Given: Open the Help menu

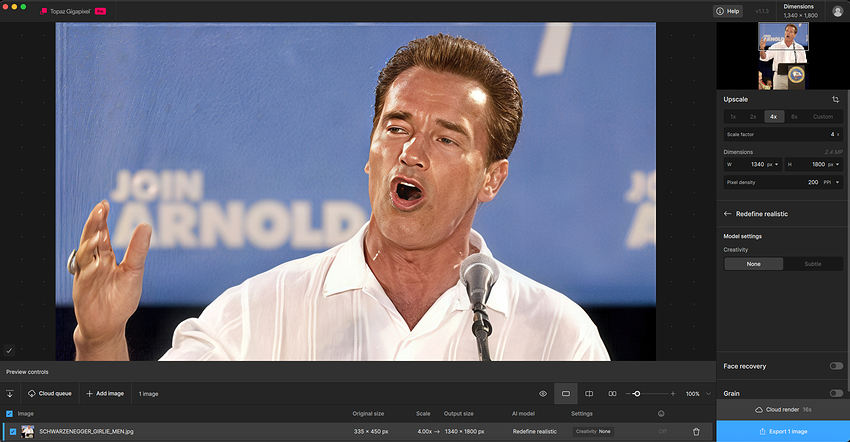Looking at the screenshot, I should coord(727,11).
